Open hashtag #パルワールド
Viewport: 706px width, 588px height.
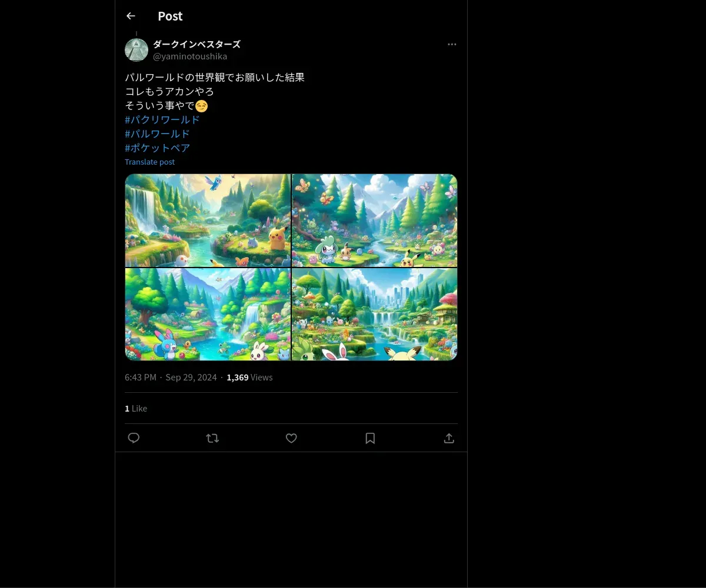pos(157,133)
